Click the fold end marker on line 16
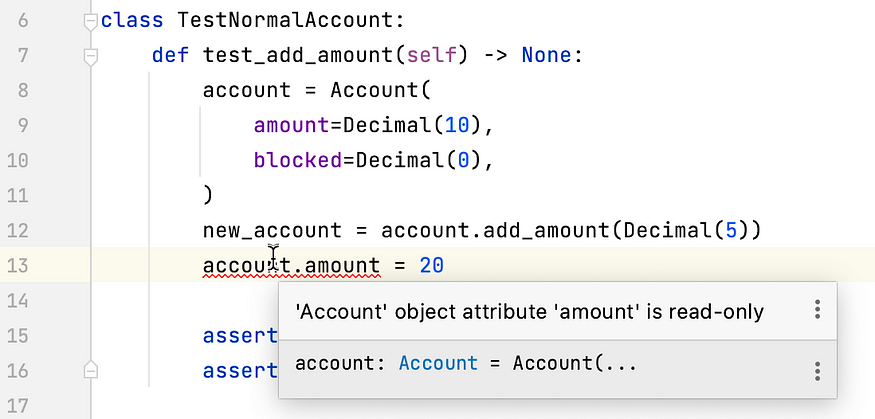Image resolution: width=875 pixels, height=419 pixels. click(x=90, y=370)
